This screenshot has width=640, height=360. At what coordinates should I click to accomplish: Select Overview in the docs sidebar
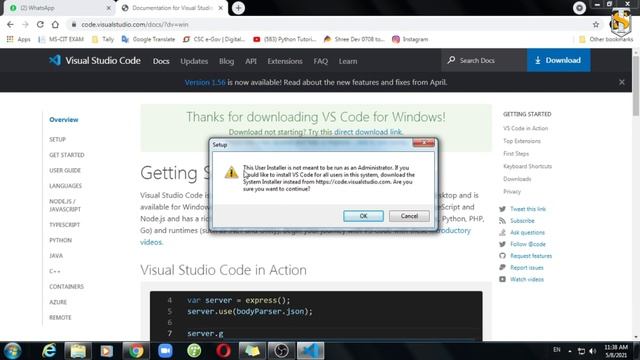(64, 120)
